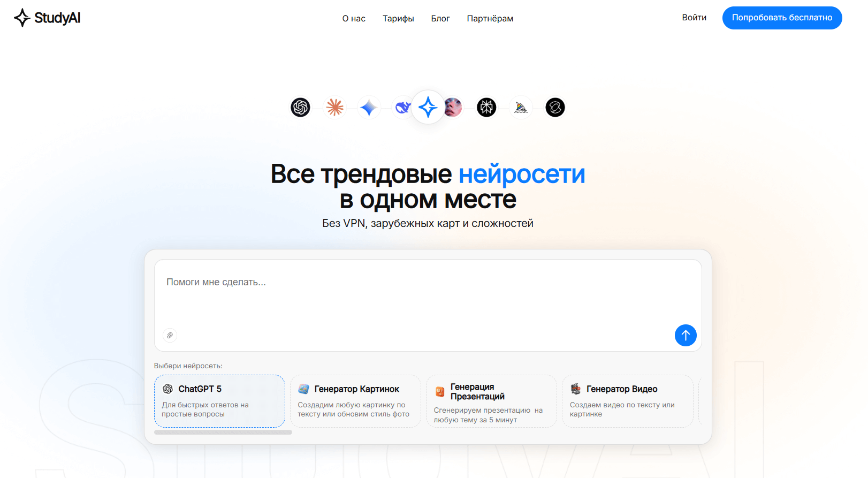Screen dimensions: 868x478
Task: Open the Партнёрам page
Action: pyautogui.click(x=490, y=18)
